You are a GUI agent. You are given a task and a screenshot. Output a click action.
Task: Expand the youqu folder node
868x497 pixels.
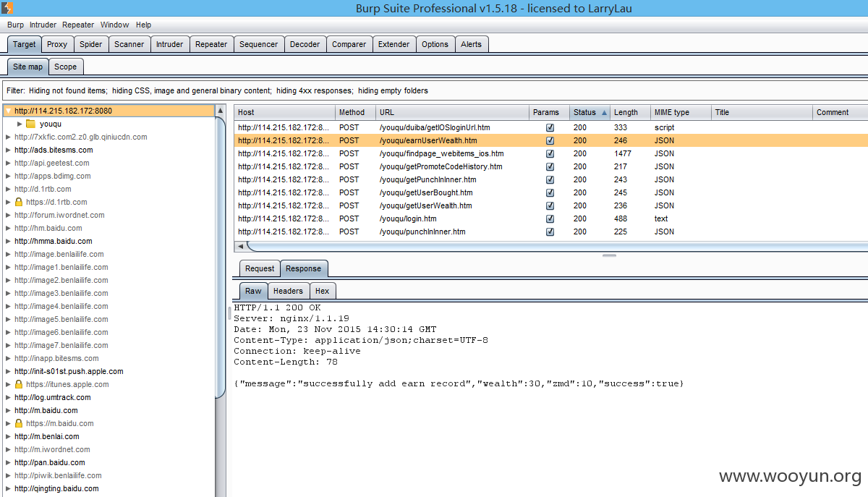20,124
